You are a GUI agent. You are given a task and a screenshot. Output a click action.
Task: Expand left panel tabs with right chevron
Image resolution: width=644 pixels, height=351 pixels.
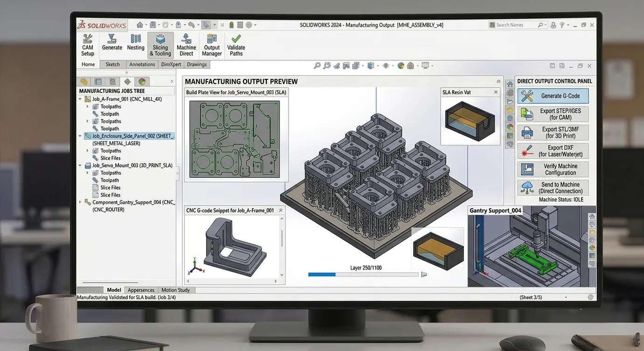click(x=172, y=81)
